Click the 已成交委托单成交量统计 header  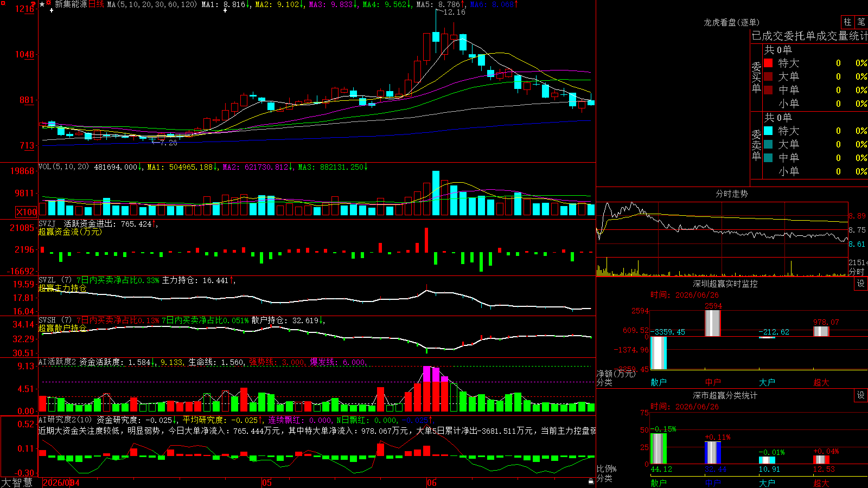pyautogui.click(x=809, y=36)
